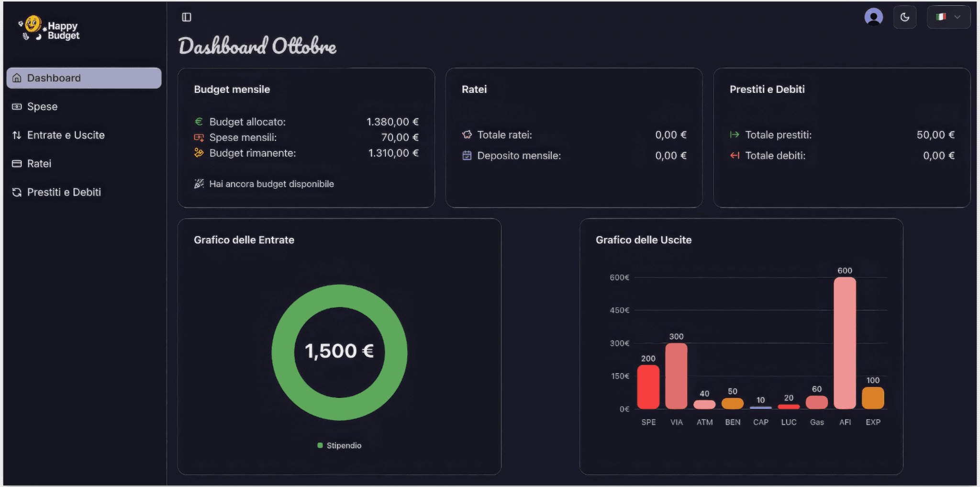Image resolution: width=980 pixels, height=487 pixels.
Task: Navigate to Prestiti e Debiti in sidebar
Action: (64, 192)
